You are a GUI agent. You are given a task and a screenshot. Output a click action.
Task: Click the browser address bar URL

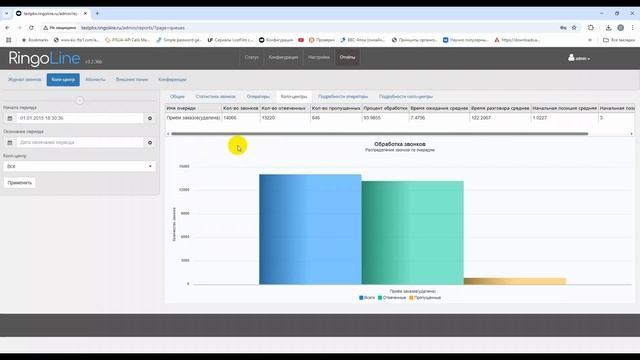pyautogui.click(x=133, y=28)
